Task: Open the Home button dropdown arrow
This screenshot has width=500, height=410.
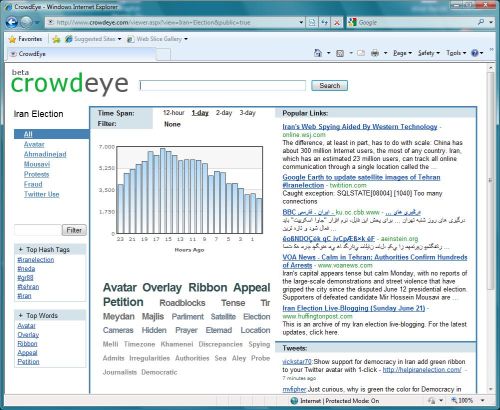Action: tap(328, 53)
